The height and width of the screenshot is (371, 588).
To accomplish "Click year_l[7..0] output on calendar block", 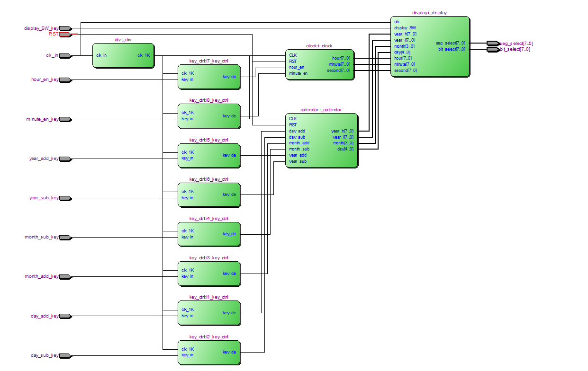I will [x=343, y=137].
